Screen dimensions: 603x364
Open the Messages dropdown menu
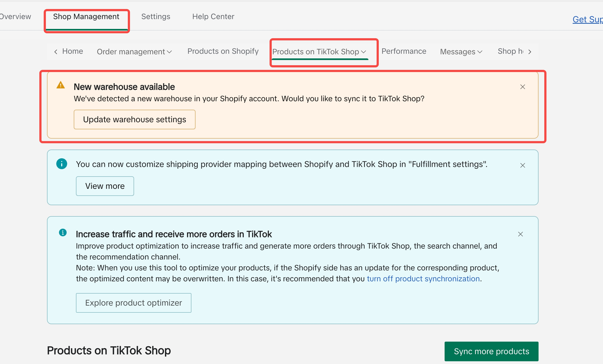[x=461, y=52]
